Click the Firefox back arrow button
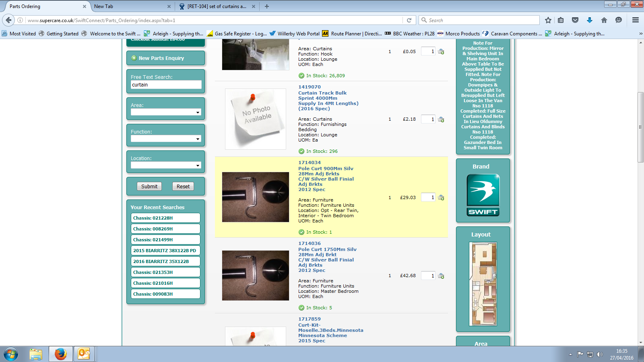This screenshot has width=644, height=362. pos(8,20)
